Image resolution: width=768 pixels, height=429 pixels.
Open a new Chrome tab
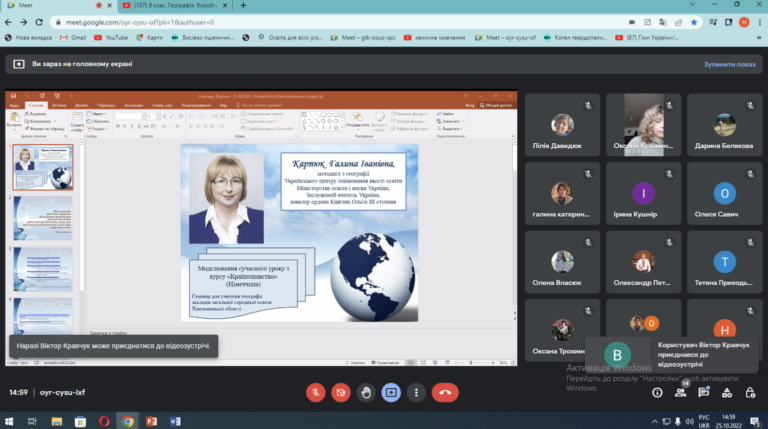pos(243,5)
